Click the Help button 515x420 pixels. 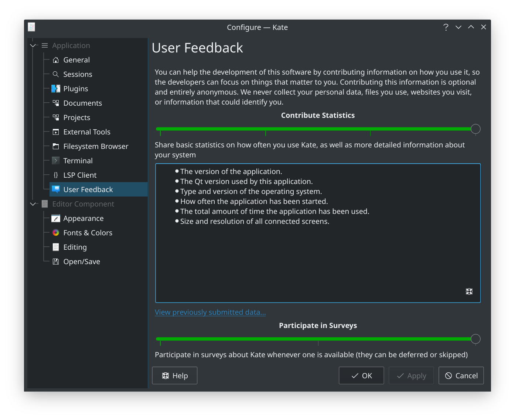tap(175, 375)
